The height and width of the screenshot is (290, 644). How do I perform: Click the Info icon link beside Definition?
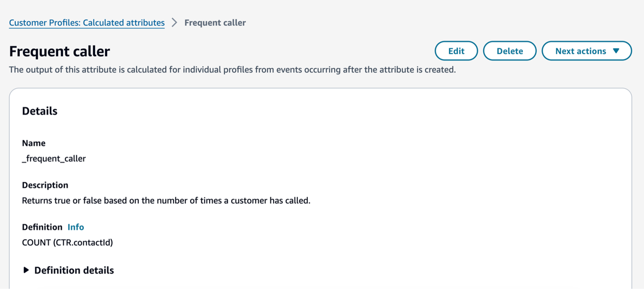pyautogui.click(x=76, y=227)
